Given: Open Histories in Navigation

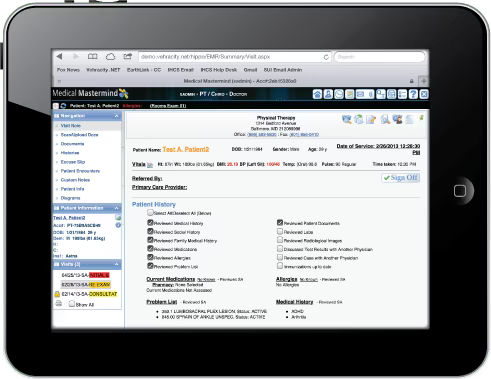Looking at the screenshot, I should click(x=70, y=153).
